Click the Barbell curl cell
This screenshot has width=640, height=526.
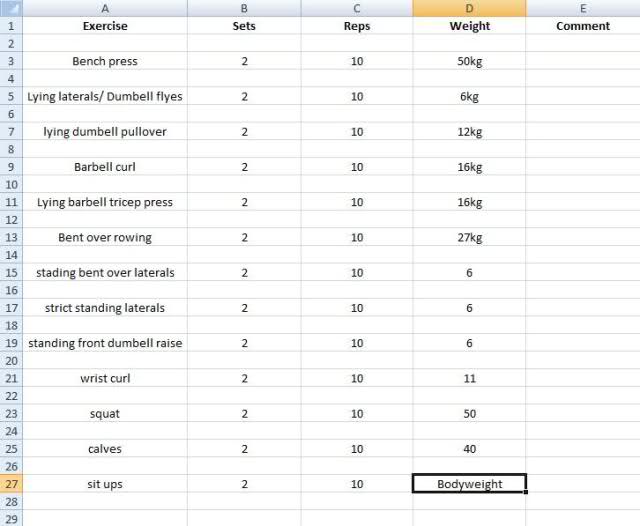[x=105, y=167]
